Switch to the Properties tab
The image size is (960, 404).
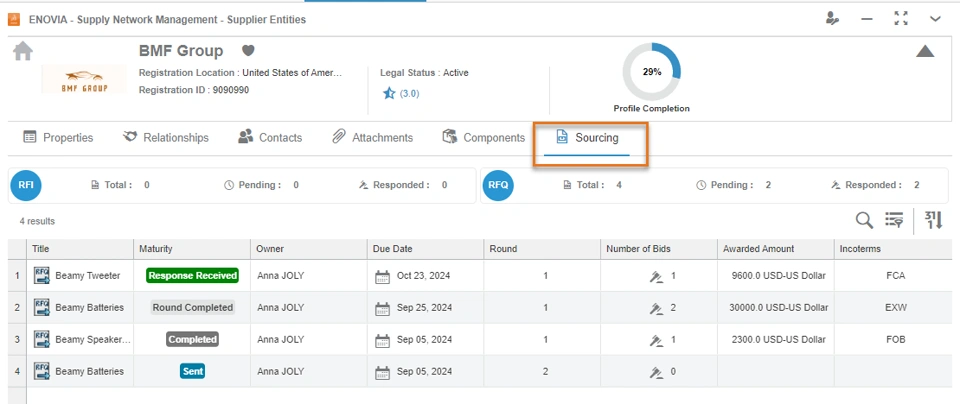pos(58,138)
